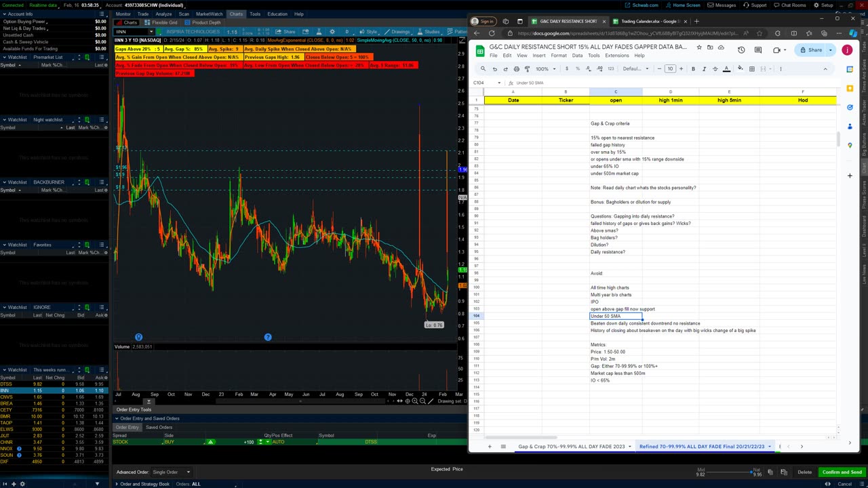
Task: Click the Google Sheets logo icon
Action: coord(479,51)
